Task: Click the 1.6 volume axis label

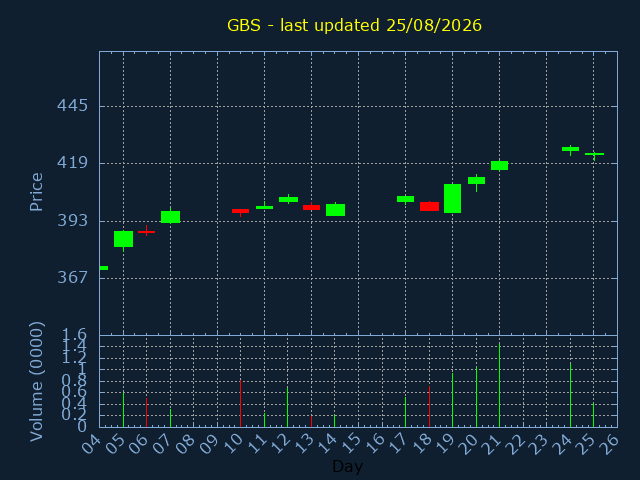Action: click(x=74, y=335)
